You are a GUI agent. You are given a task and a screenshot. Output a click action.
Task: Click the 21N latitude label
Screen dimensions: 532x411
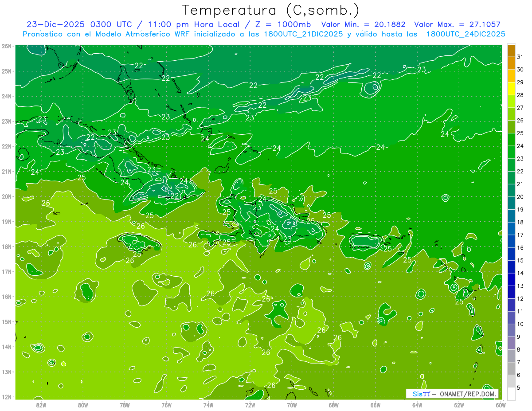(x=7, y=172)
